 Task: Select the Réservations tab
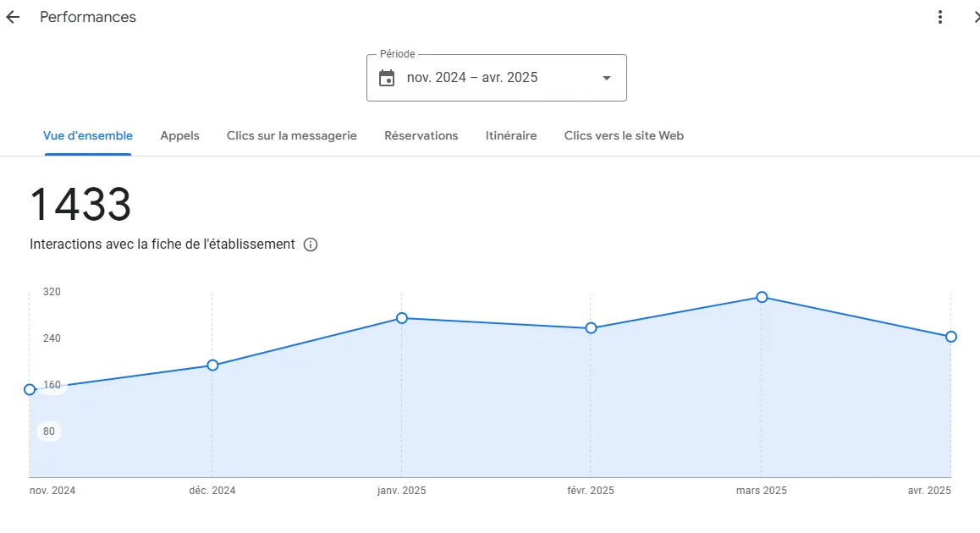point(421,135)
